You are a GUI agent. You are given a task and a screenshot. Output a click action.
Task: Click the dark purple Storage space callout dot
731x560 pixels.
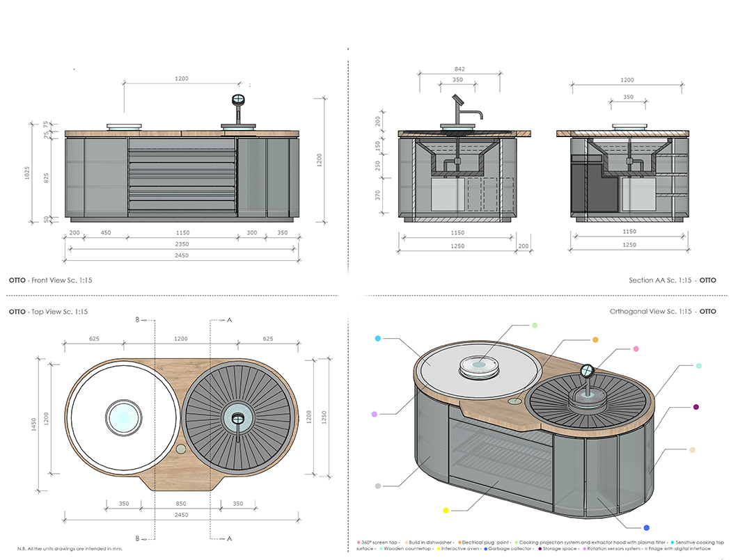point(695,407)
